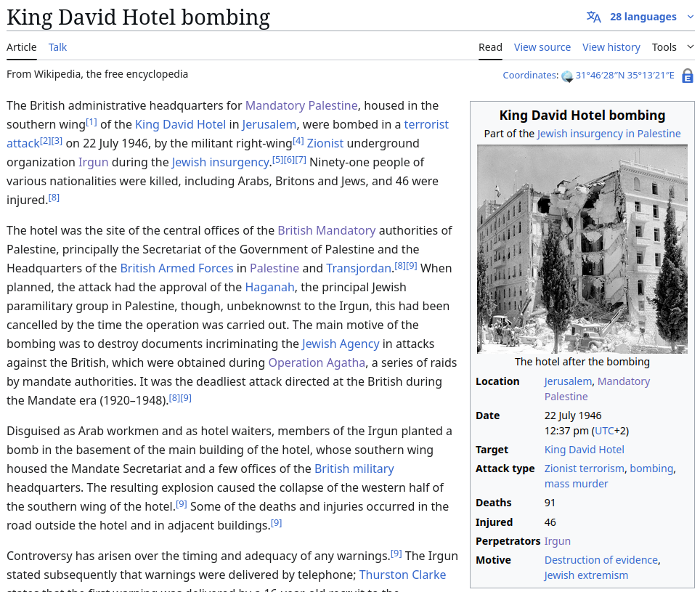Open the Tools dropdown menu
The image size is (700, 592).
point(672,47)
